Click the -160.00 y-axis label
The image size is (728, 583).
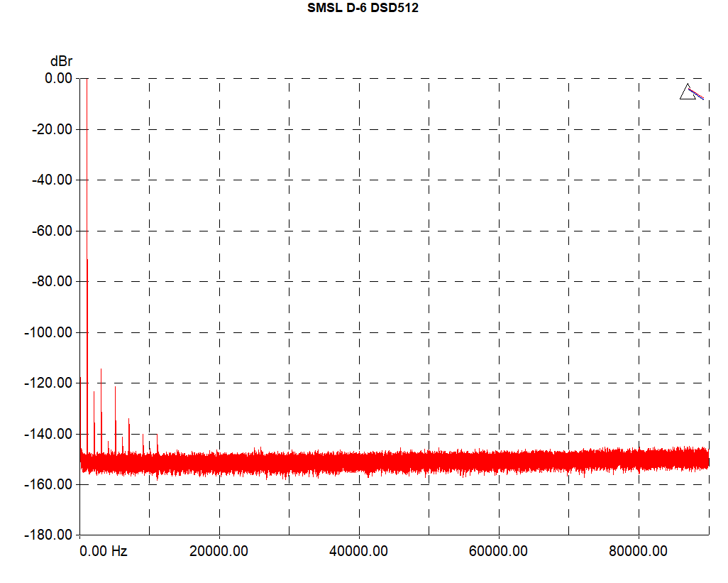[x=48, y=484]
